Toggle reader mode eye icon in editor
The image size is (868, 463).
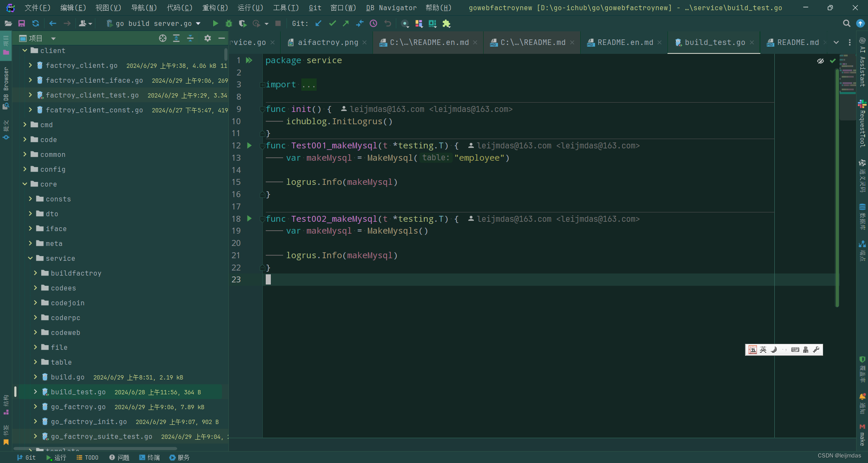[821, 61]
